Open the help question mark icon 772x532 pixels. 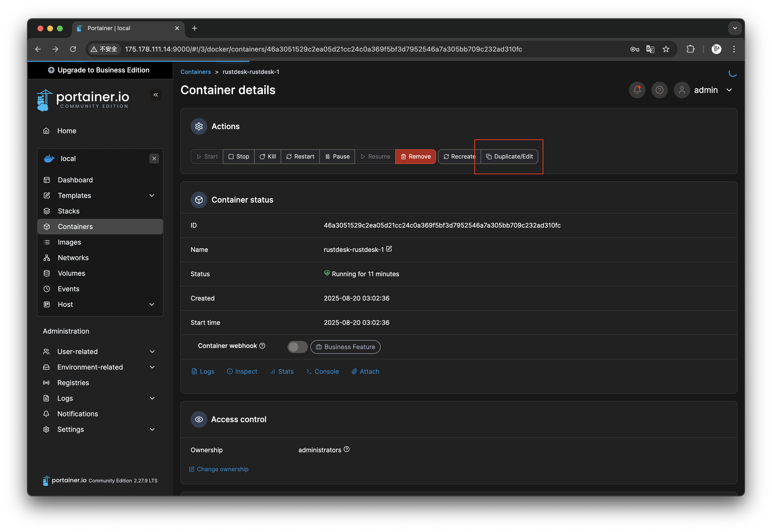pos(659,90)
